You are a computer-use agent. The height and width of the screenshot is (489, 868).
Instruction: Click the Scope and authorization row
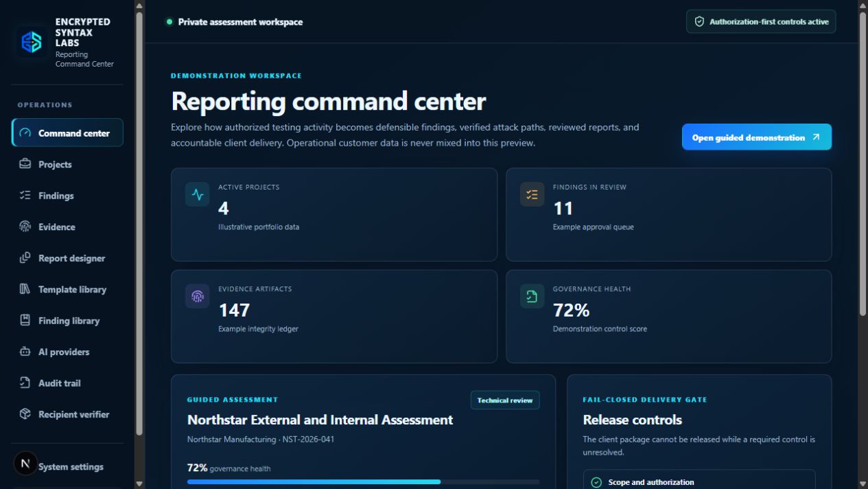click(x=699, y=479)
